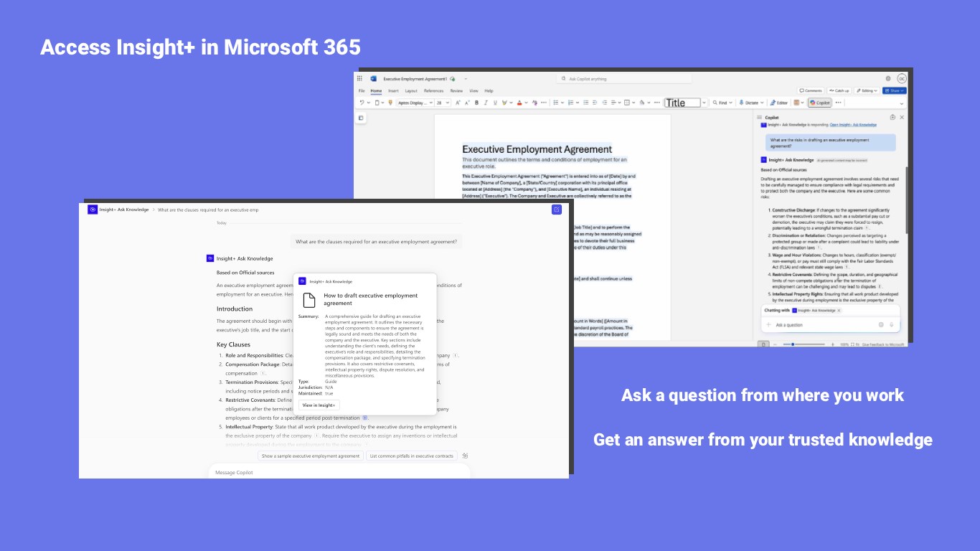
Task: Switch to the View tab in Word
Action: [x=473, y=90]
